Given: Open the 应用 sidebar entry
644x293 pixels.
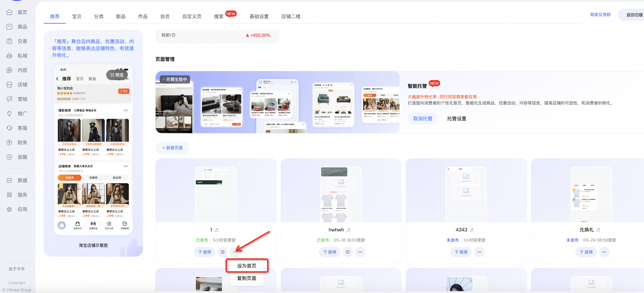Looking at the screenshot, I should [x=17, y=209].
